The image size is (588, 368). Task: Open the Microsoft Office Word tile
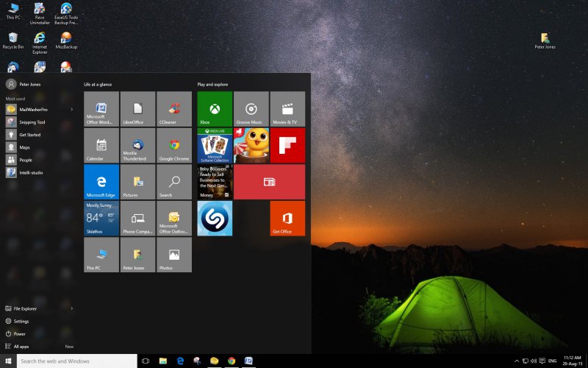101,109
